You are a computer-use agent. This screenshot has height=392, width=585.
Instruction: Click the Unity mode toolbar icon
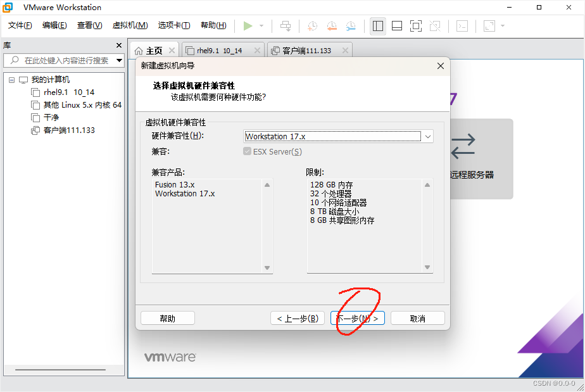point(435,26)
